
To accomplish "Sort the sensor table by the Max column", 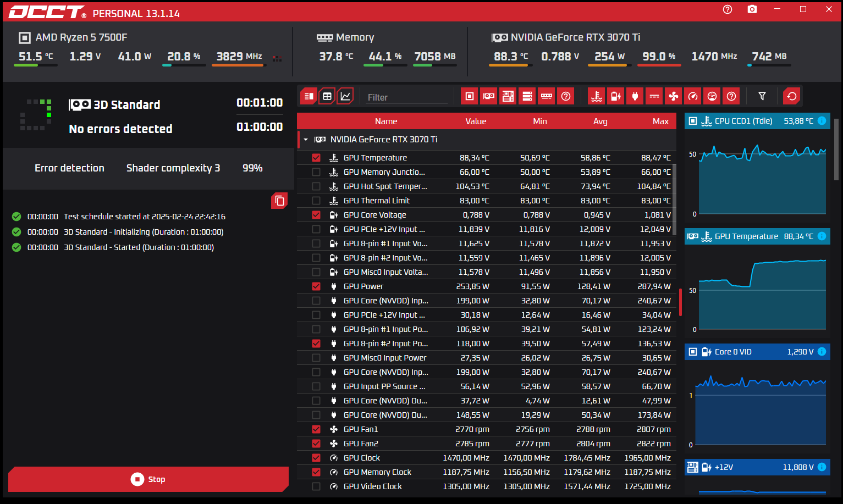I will pos(660,121).
